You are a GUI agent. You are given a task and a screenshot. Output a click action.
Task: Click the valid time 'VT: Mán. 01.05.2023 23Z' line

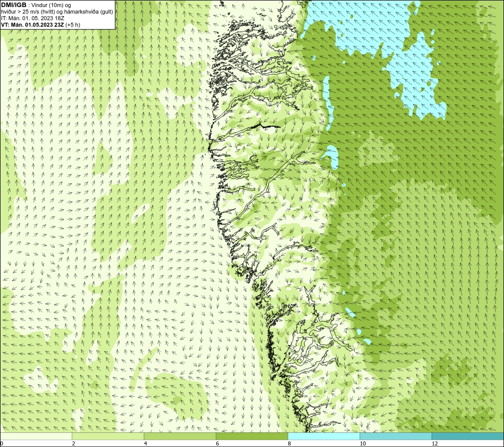coord(40,25)
